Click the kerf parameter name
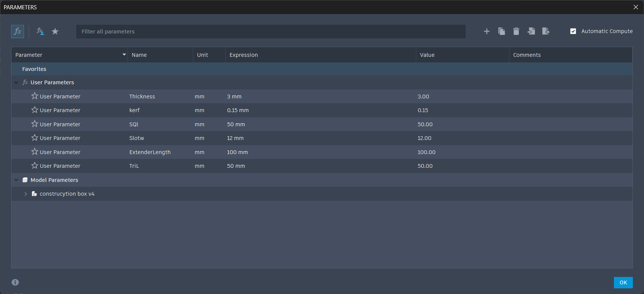Screen dimensions: 644x294 (x=134, y=110)
